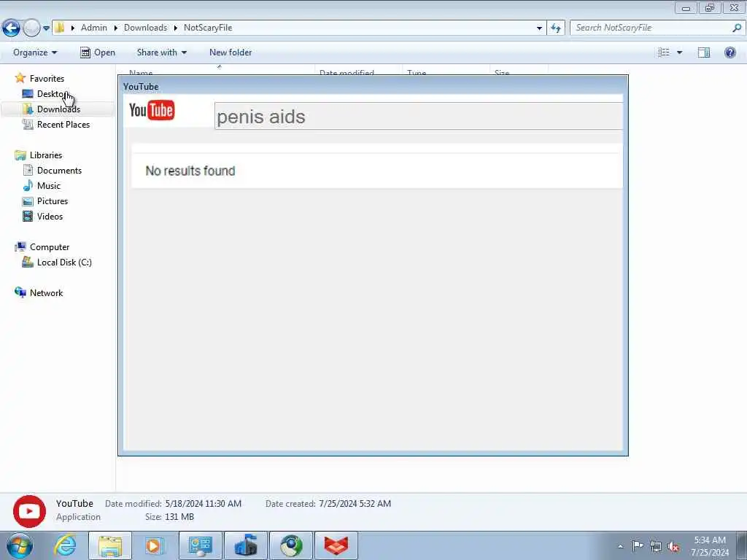Click the Date created value in details pane
This screenshot has height=560, width=747.
pyautogui.click(x=355, y=503)
